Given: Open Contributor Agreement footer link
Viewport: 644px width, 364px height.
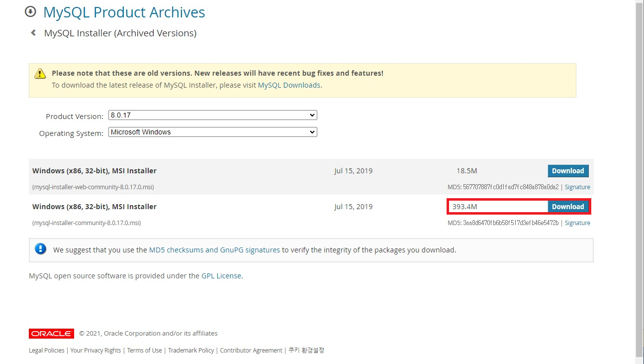Looking at the screenshot, I should 251,351.
